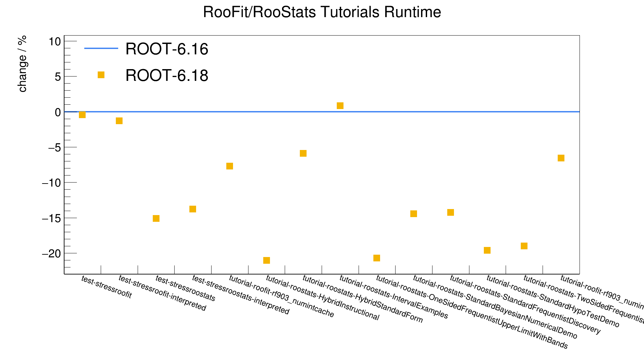Click the ROOT-6.16 legend label
Viewport: 644px width, 354px height.
(x=167, y=49)
